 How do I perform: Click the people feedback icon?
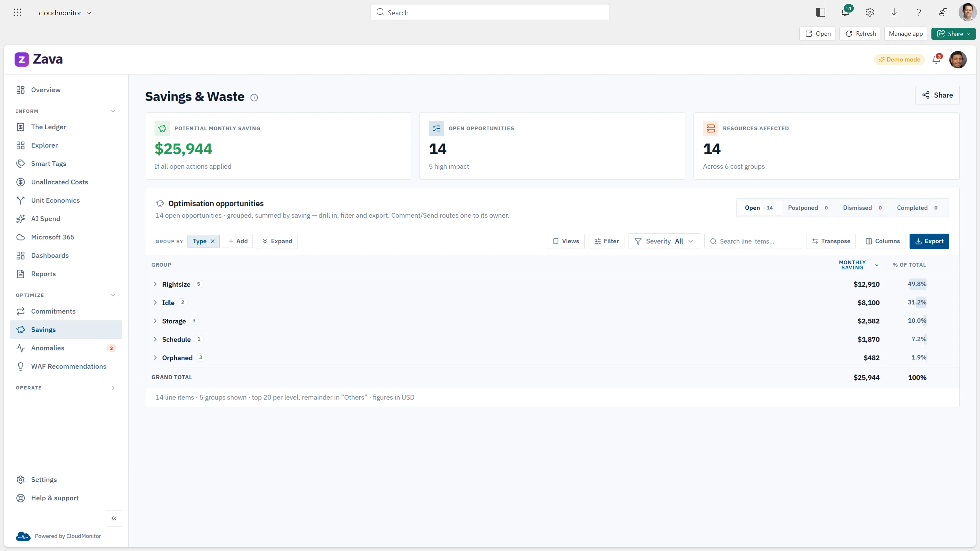pyautogui.click(x=943, y=12)
